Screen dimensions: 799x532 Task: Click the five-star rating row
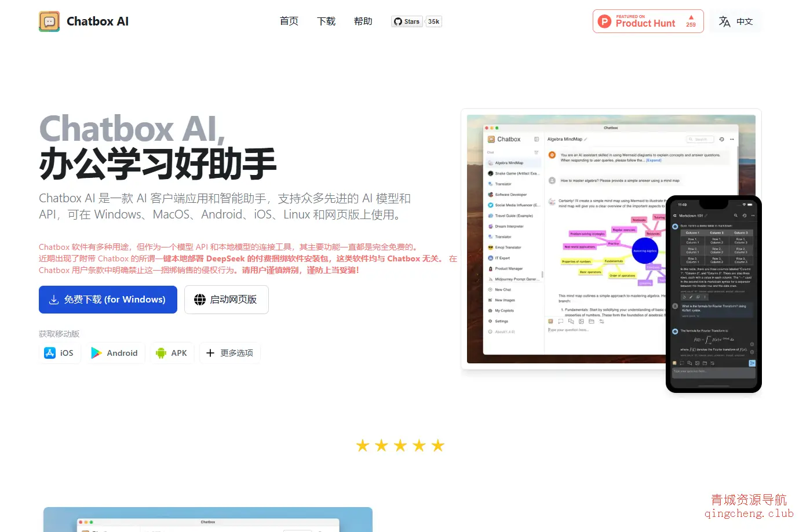[x=400, y=445]
